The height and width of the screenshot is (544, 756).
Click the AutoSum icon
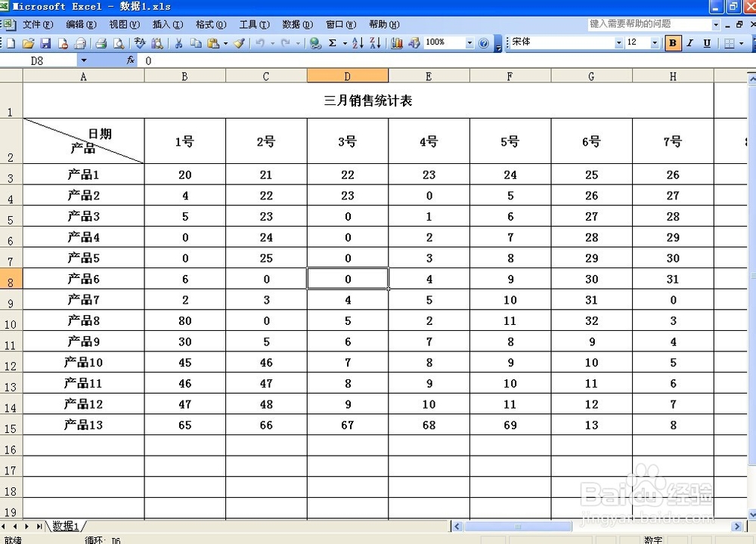coord(333,43)
